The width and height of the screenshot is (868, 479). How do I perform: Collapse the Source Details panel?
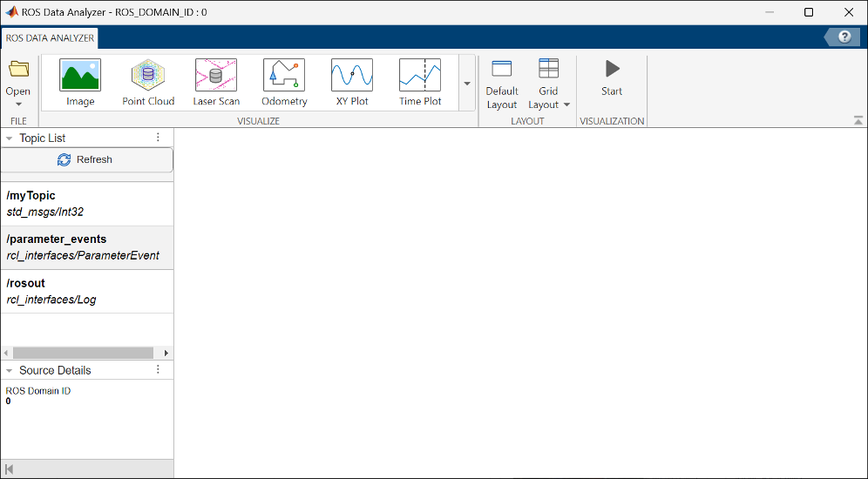[9, 371]
